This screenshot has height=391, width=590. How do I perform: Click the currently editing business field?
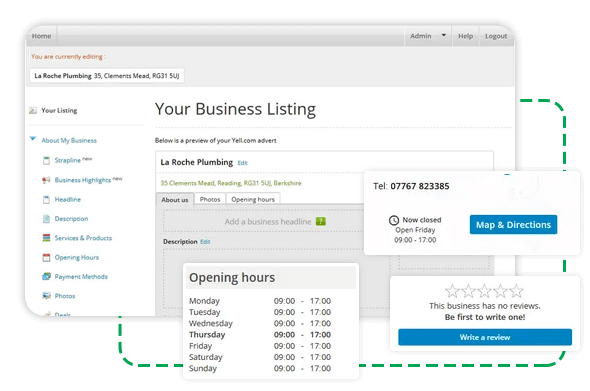[107, 76]
